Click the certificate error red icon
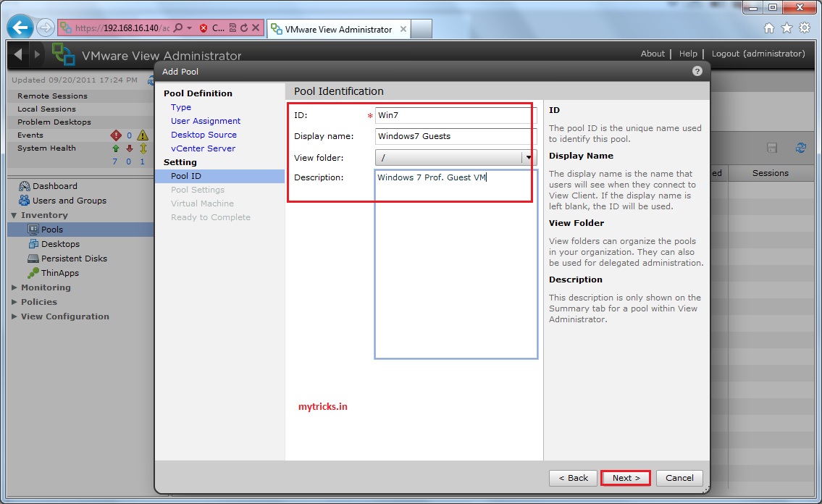 pyautogui.click(x=204, y=28)
